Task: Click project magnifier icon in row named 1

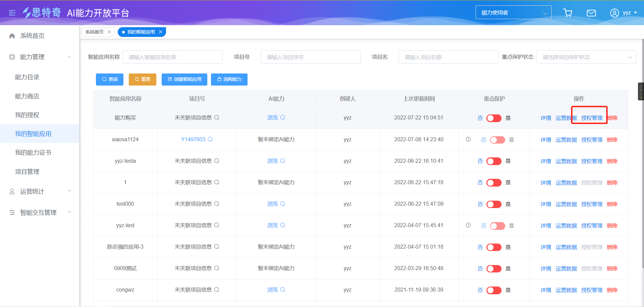Action: point(217,182)
